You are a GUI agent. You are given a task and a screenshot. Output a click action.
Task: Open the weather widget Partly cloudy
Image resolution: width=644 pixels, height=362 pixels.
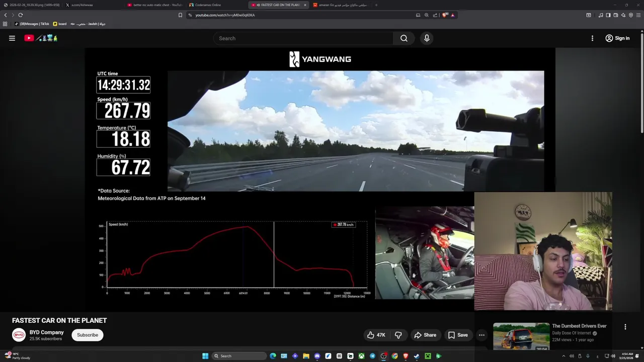pos(17,356)
